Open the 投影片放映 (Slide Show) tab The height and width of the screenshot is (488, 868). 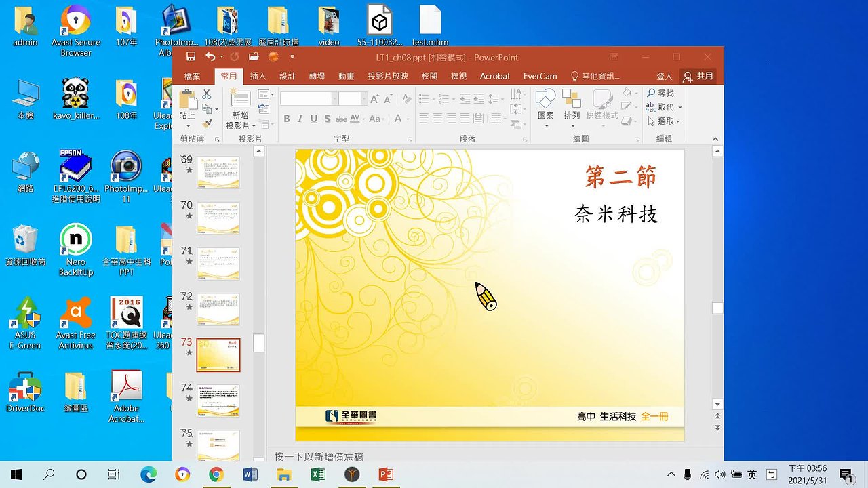click(x=388, y=77)
